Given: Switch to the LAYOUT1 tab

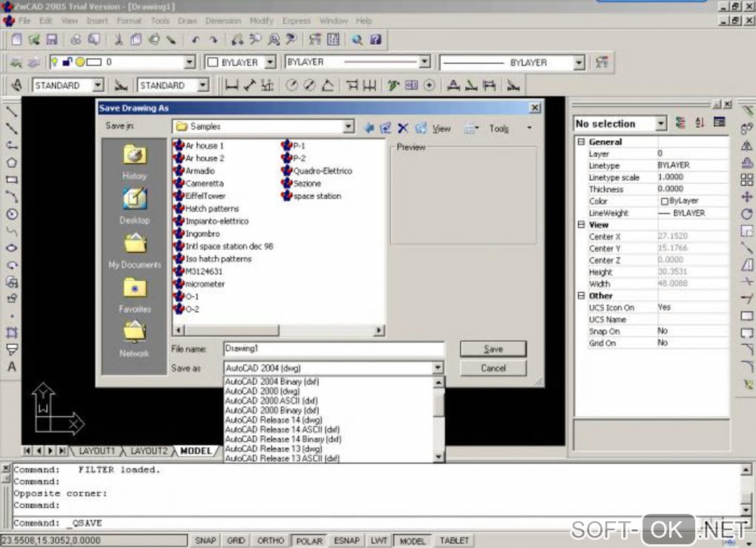Looking at the screenshot, I should click(97, 451).
